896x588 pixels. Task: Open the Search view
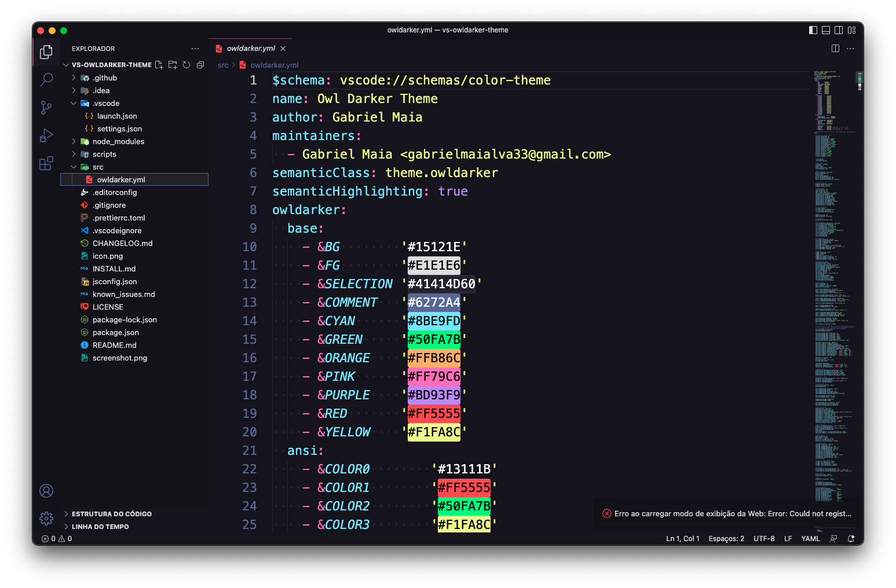46,79
